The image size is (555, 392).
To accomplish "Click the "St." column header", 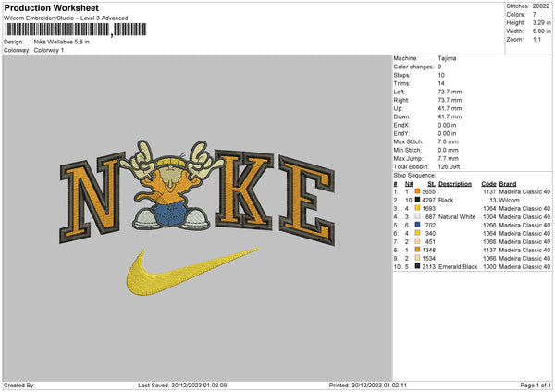I will point(431,184).
